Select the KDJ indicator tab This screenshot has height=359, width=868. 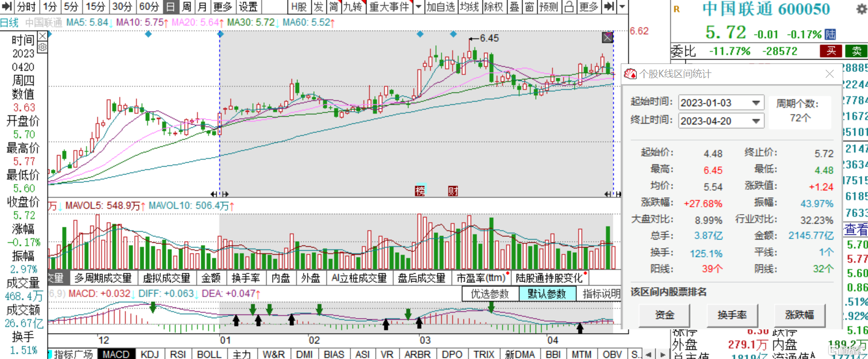(x=150, y=354)
